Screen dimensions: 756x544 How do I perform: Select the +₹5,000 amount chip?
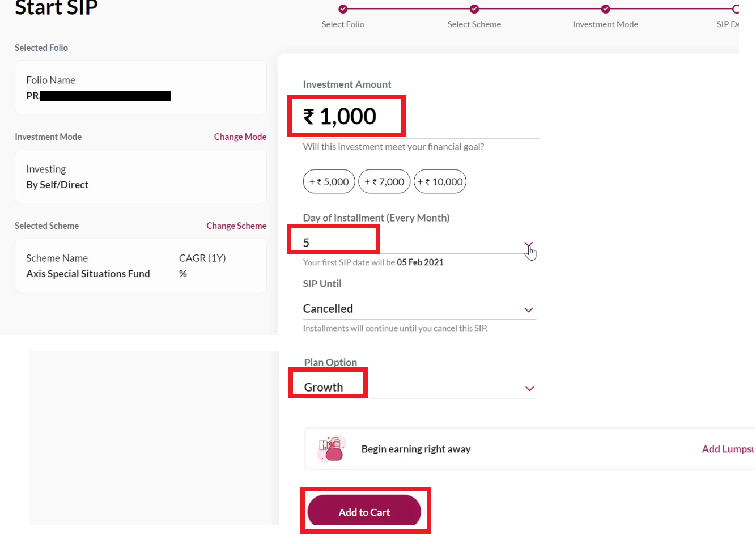(329, 181)
